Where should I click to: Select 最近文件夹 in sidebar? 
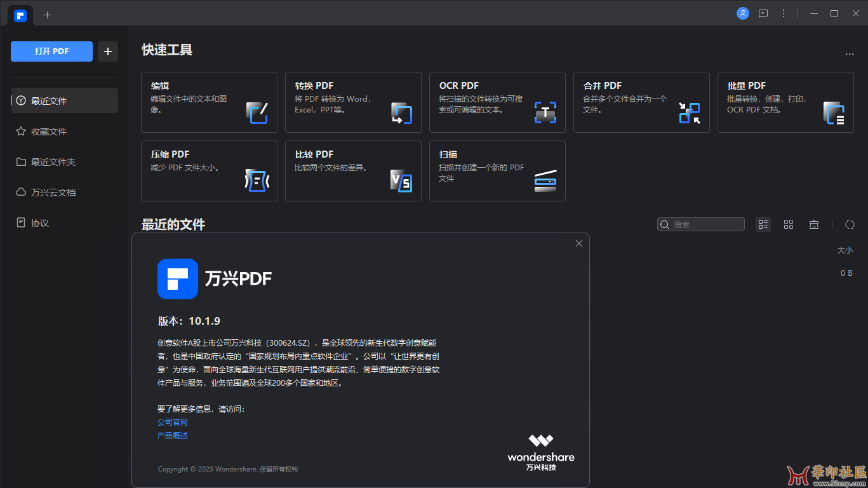(x=65, y=161)
